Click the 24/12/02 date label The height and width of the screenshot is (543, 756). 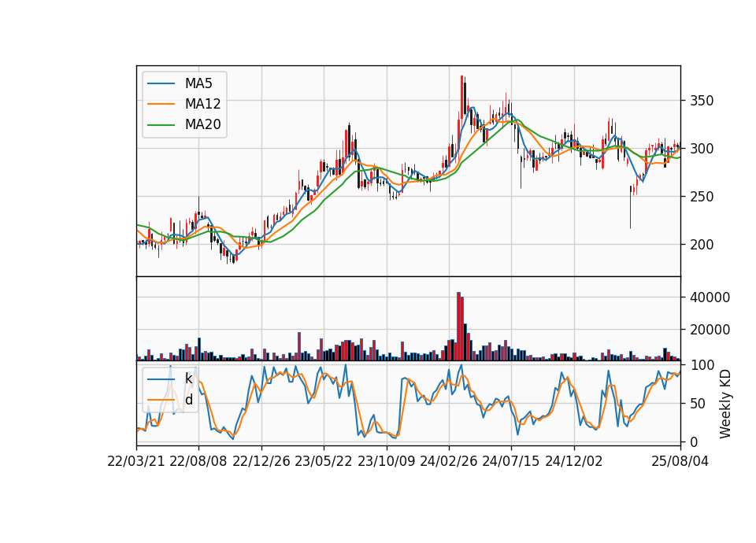pyautogui.click(x=574, y=461)
